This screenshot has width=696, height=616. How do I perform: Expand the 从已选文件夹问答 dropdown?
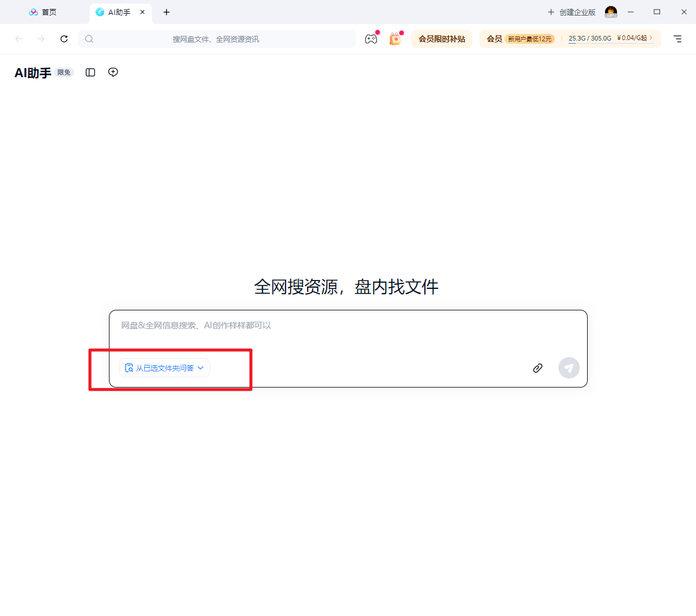165,368
